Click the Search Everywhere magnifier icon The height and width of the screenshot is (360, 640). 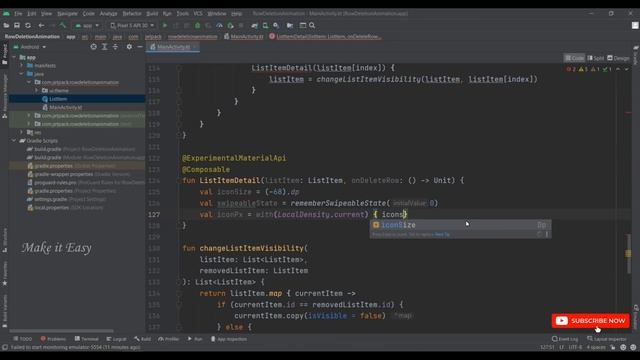click(312, 25)
